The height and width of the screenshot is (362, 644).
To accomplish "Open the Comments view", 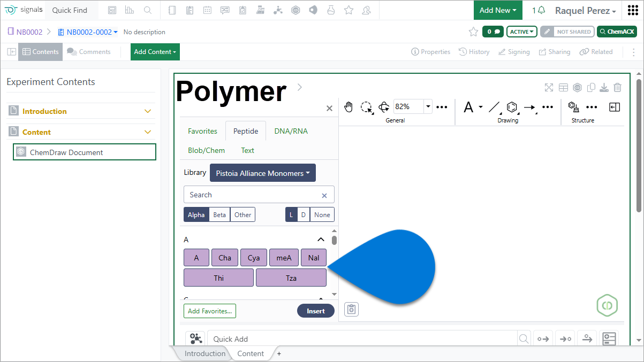I will [89, 52].
